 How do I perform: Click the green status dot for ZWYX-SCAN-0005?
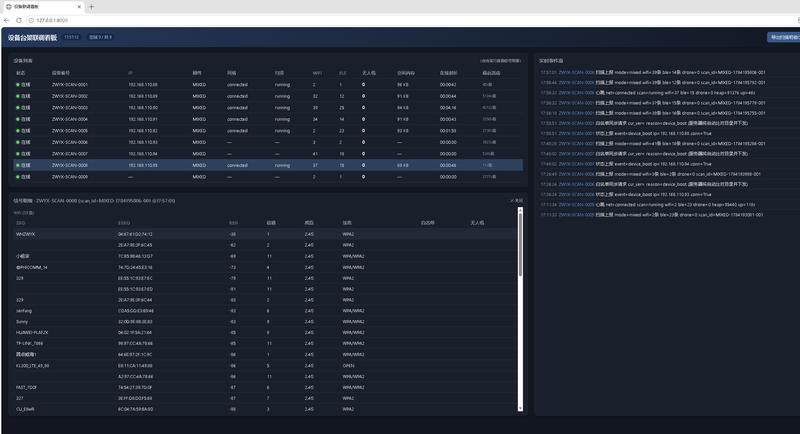click(x=18, y=131)
